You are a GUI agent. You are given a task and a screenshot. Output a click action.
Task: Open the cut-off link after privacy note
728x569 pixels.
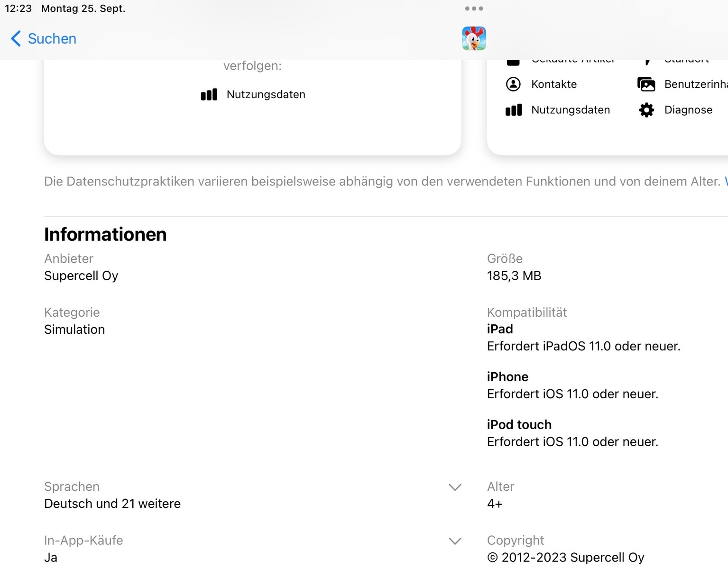(x=726, y=182)
